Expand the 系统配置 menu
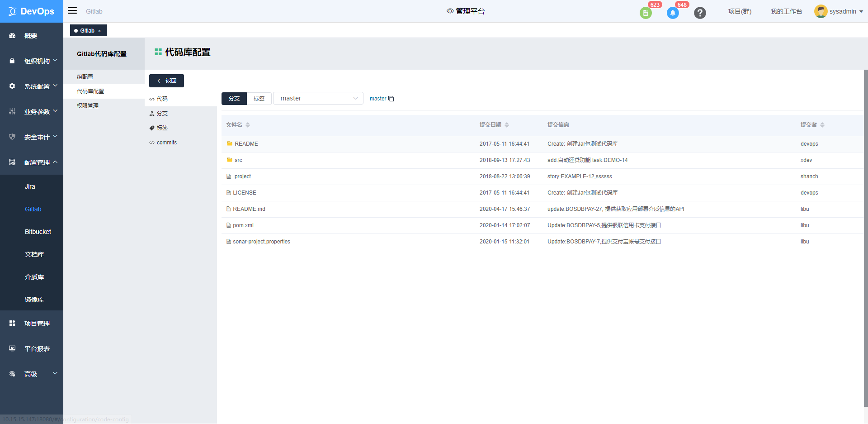The height and width of the screenshot is (424, 868). tap(55, 86)
